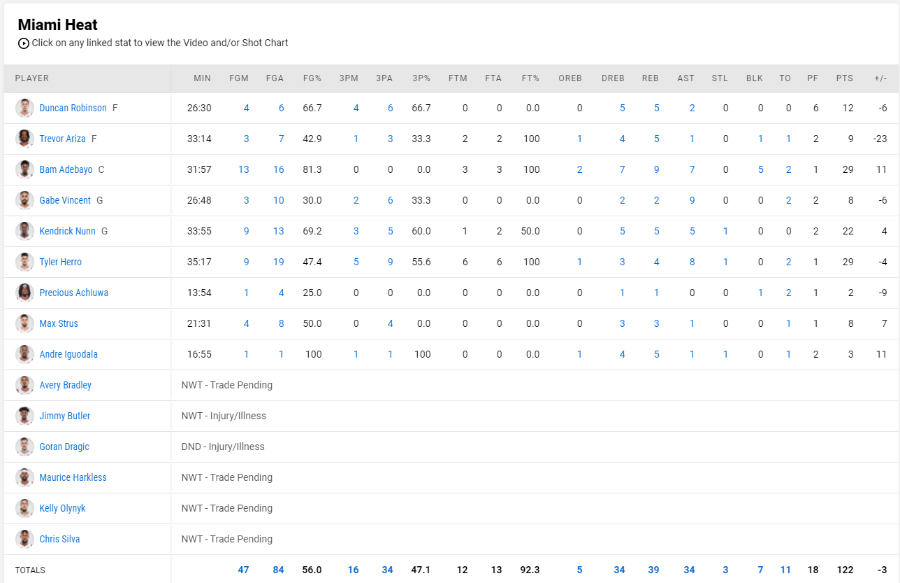The image size is (900, 583).
Task: Select Goran Dragic's player photo
Action: pyautogui.click(x=24, y=447)
